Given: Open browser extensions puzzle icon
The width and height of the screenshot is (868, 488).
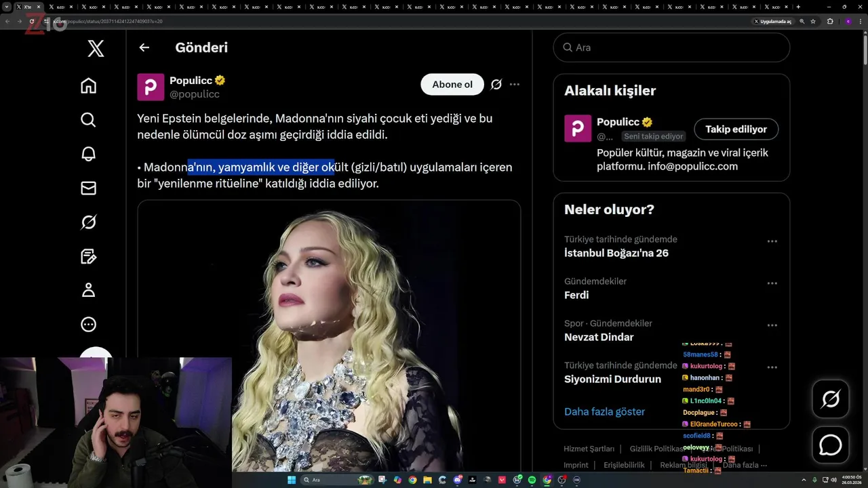Looking at the screenshot, I should 830,21.
